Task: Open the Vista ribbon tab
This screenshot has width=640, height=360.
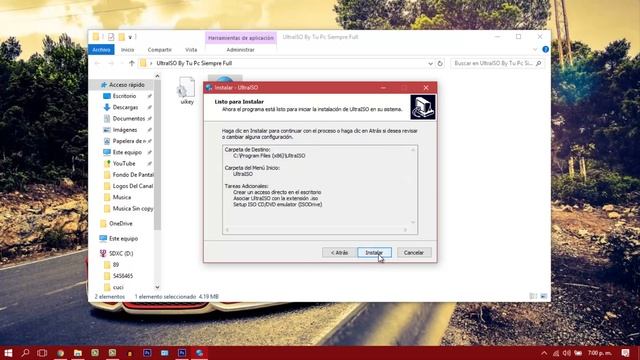Action: 191,50
